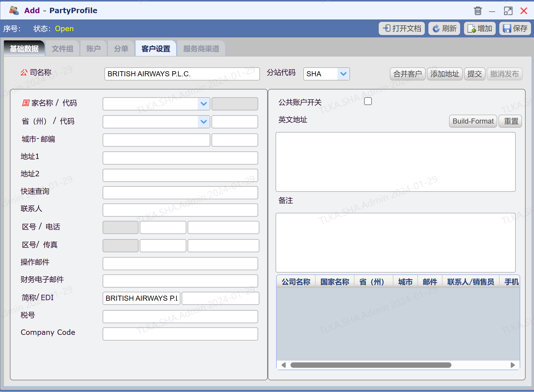Click the 操作邮件 operations email field
The width and height of the screenshot is (534, 392).
(x=180, y=264)
